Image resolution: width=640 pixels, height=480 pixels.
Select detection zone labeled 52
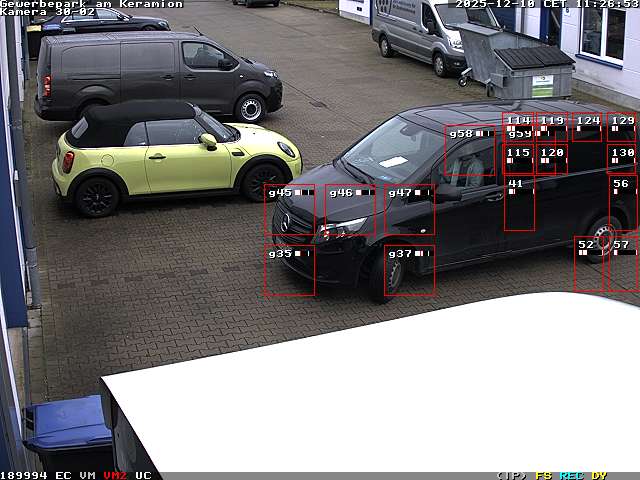pos(588,264)
